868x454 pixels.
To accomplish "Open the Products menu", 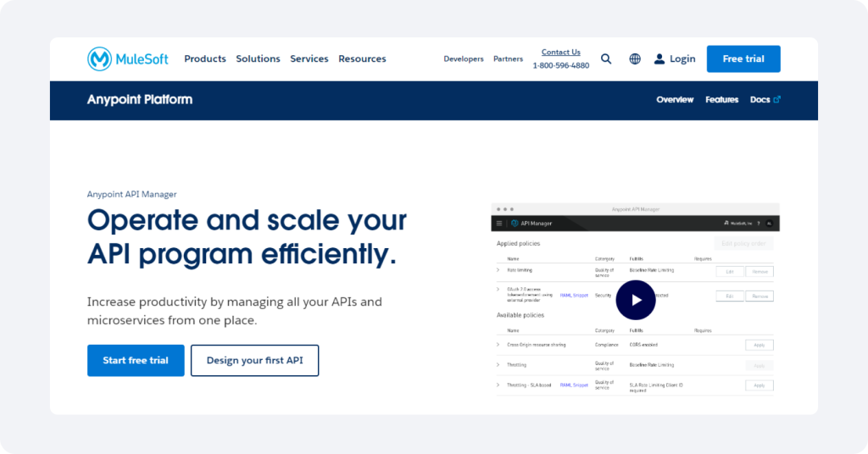I will coord(205,58).
